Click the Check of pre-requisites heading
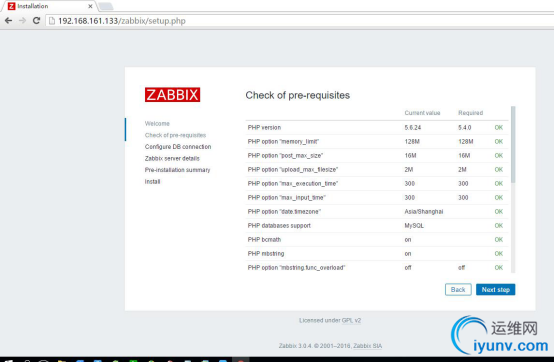 point(297,95)
